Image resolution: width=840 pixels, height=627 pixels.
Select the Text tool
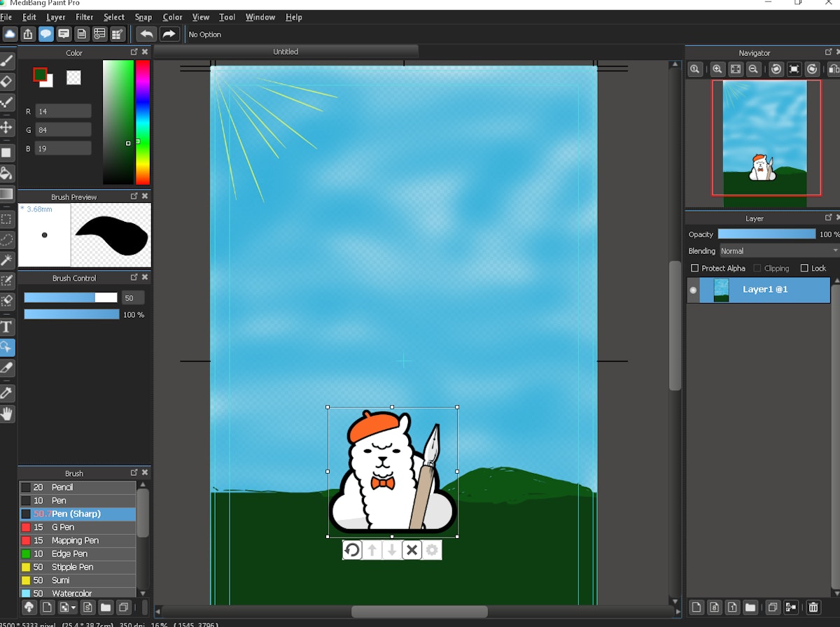pyautogui.click(x=8, y=326)
